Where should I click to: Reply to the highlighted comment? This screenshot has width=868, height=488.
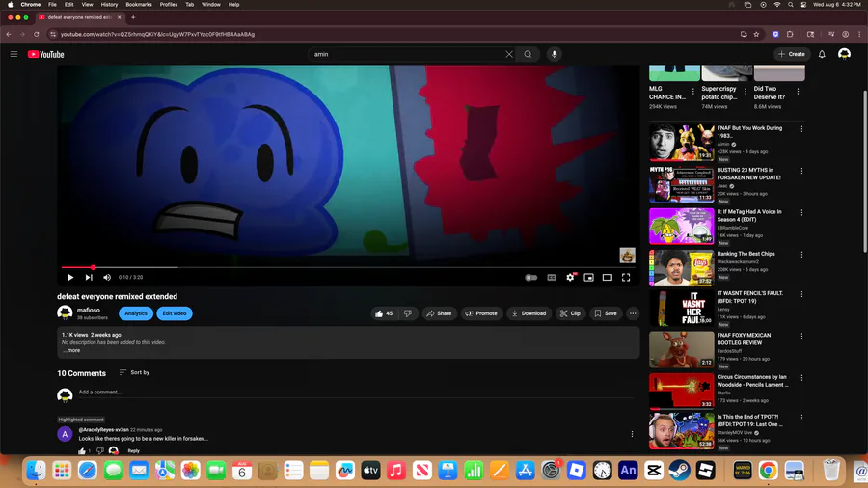pyautogui.click(x=133, y=451)
